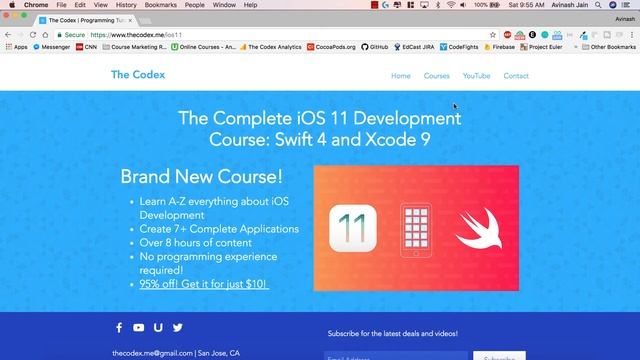640x360 pixels.
Task: Click the Bluetooth menu bar icon
Action: click(438, 5)
